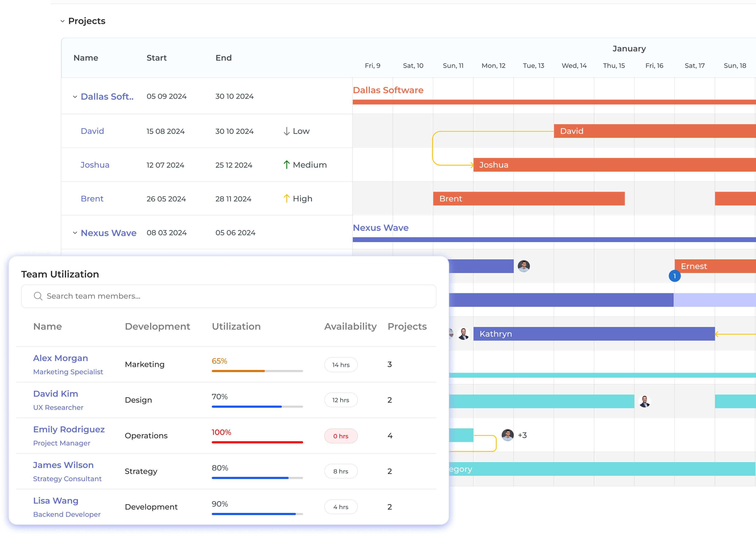Click the 0 hrs availability pill
Viewport: 756px width, 535px height.
(x=341, y=436)
